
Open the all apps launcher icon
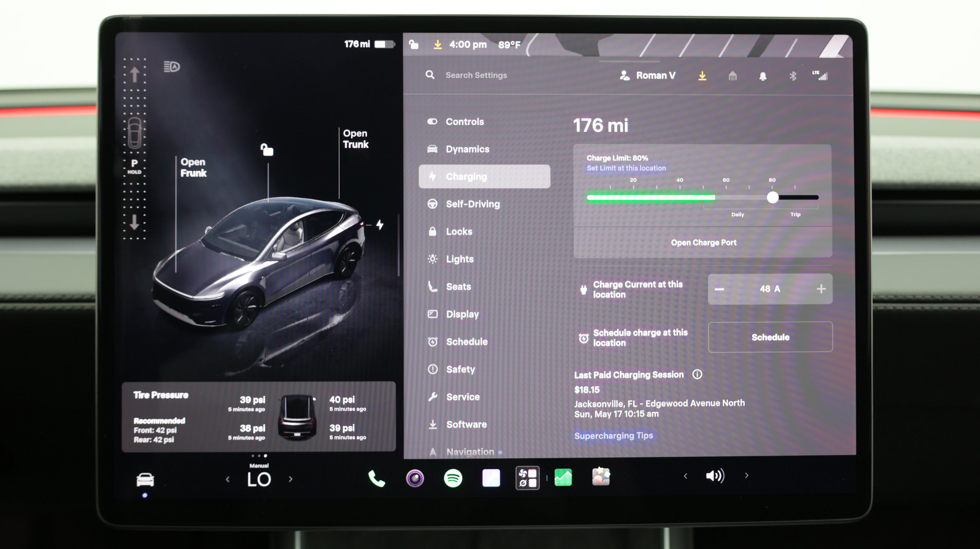pyautogui.click(x=528, y=478)
